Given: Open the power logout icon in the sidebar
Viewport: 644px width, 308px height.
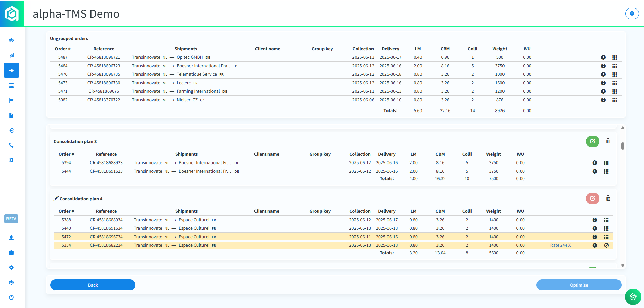Looking at the screenshot, I should 11,297.
